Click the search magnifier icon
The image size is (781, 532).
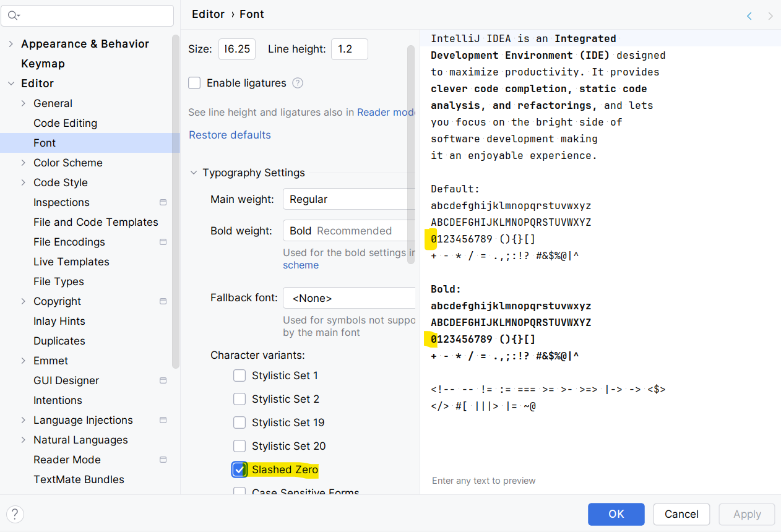click(14, 15)
